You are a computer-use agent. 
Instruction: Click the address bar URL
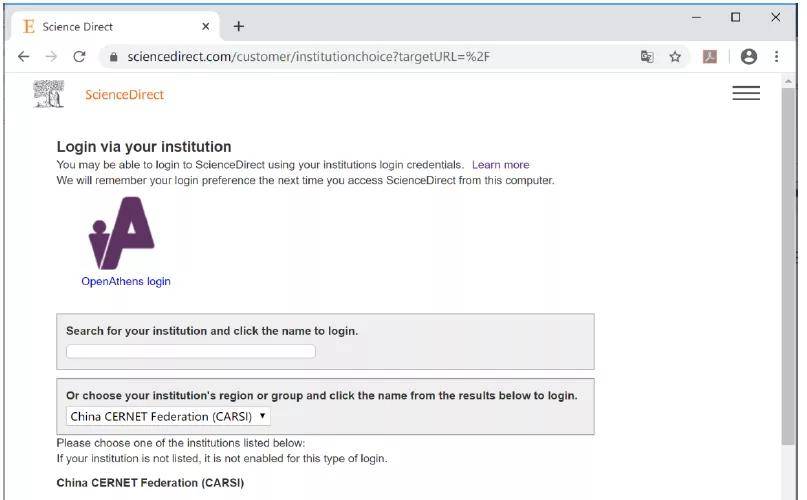pos(309,57)
